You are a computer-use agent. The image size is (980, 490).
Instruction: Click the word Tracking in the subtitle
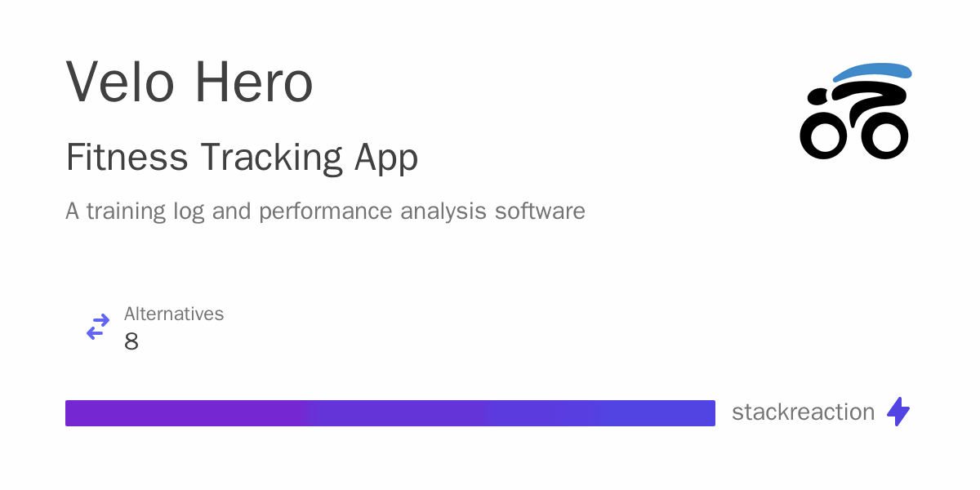[x=272, y=157]
